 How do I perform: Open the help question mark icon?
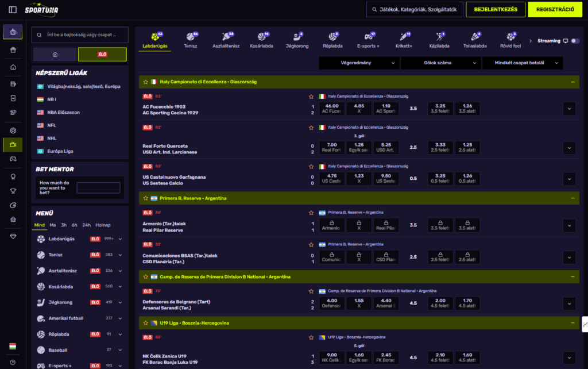coord(13,362)
